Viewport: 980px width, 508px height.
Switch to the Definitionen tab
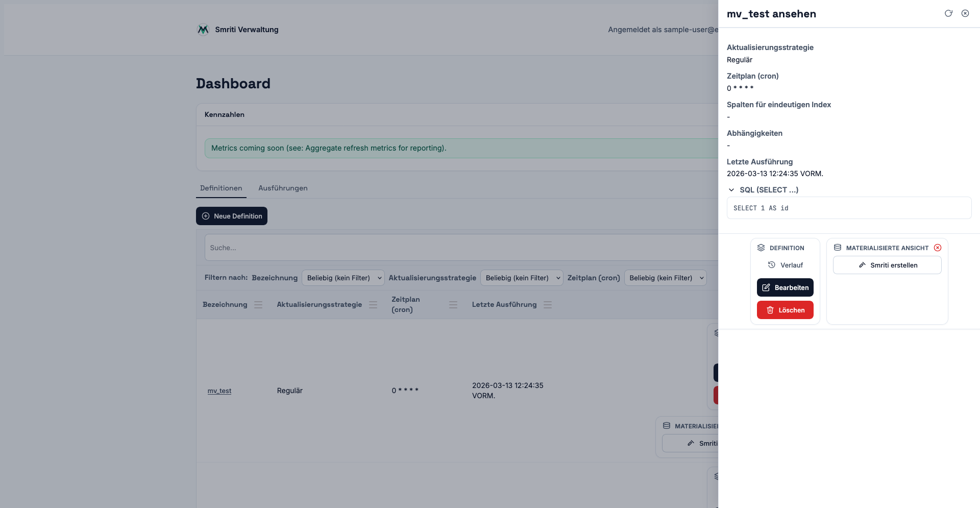click(221, 188)
